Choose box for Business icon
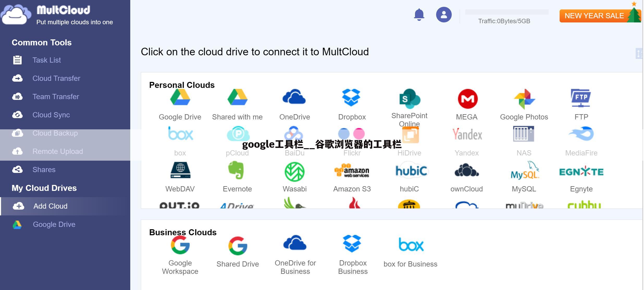The image size is (644, 290). point(411,245)
